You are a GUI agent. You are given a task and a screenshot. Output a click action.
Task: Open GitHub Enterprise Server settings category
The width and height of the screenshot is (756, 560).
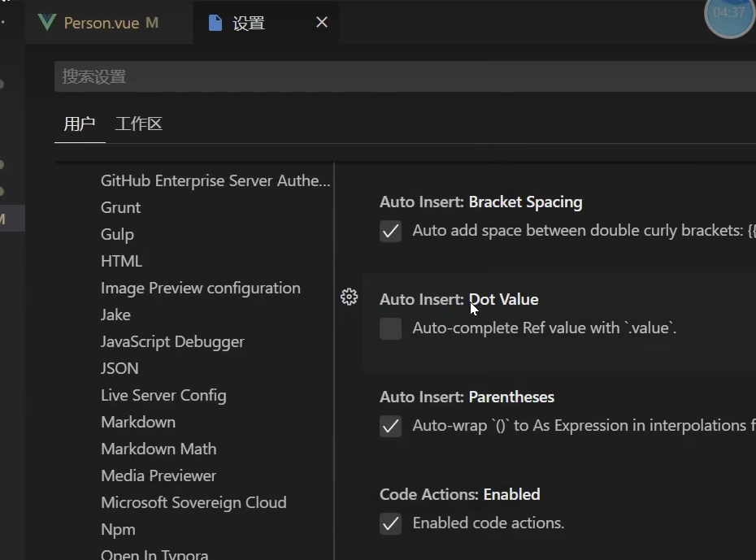215,180
